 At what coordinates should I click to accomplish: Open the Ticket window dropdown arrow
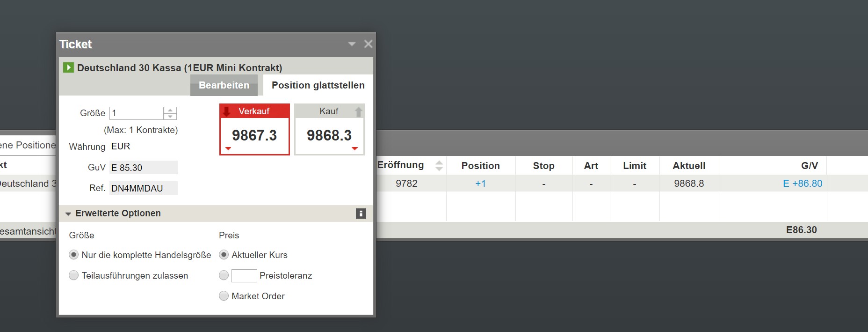(x=352, y=44)
